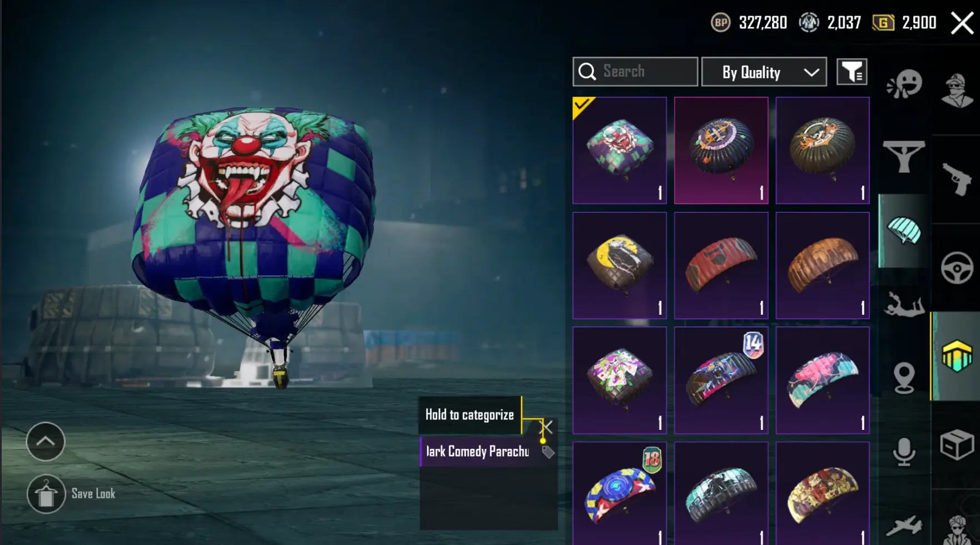Click the Save Look button
Image resolution: width=980 pixels, height=545 pixels.
72,494
